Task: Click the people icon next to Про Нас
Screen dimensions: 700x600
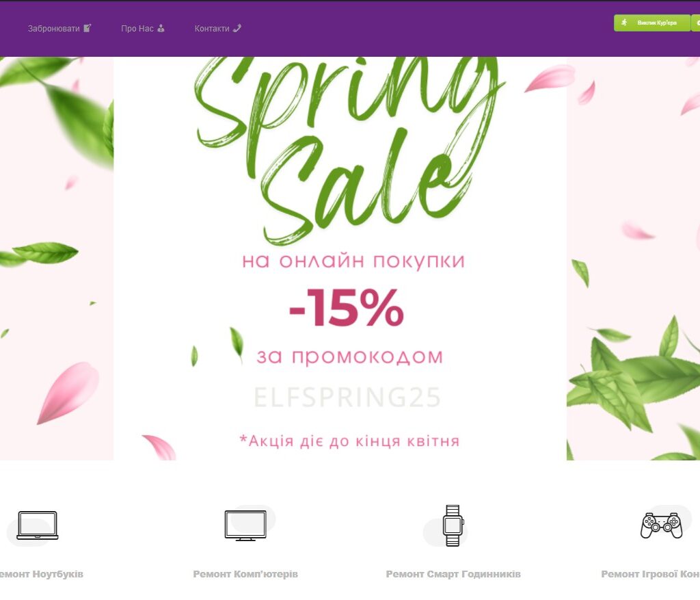Action: coord(161,28)
